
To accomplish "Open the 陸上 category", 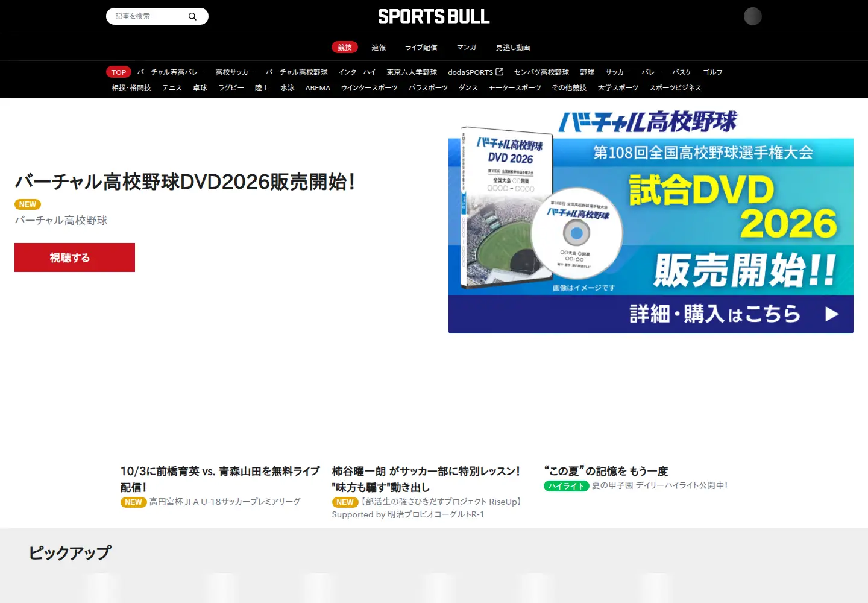I will tap(262, 87).
